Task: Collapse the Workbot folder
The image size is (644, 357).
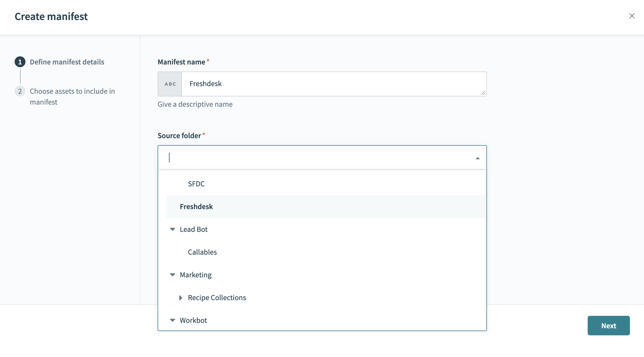Action: click(x=173, y=320)
